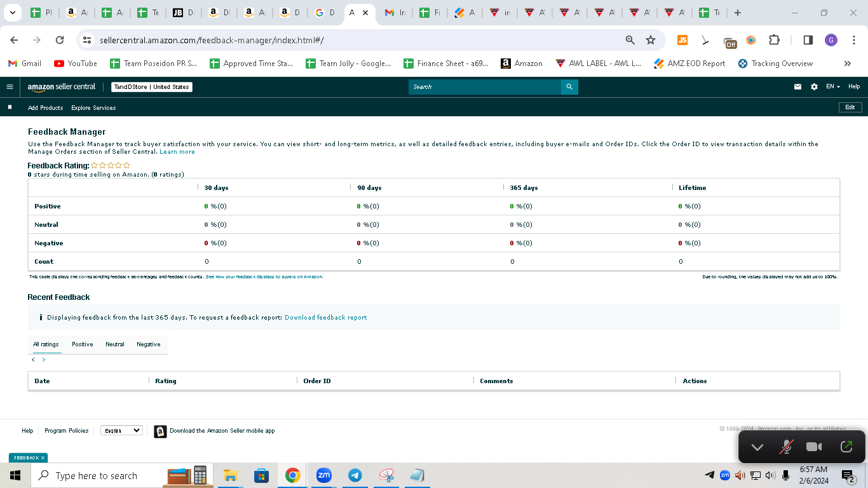Click the Chrome back arrow
Screen dimensions: 868x488
14,40
